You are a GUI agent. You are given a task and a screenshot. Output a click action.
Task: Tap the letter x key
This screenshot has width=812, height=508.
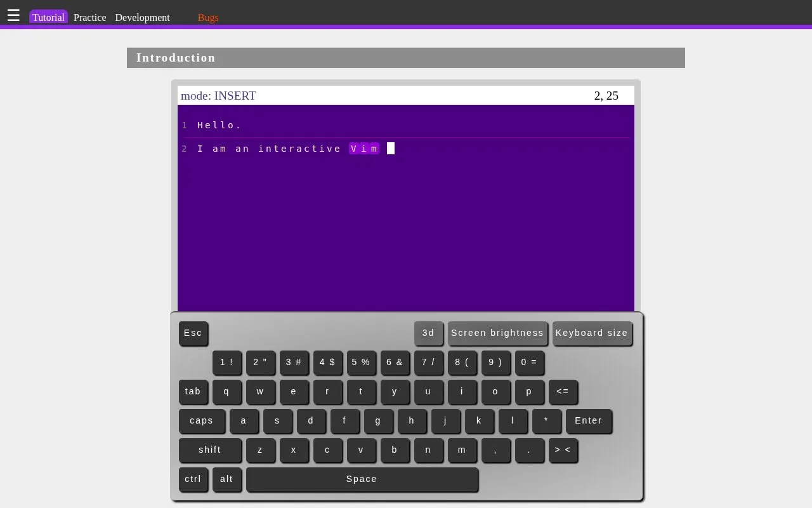tap(294, 450)
